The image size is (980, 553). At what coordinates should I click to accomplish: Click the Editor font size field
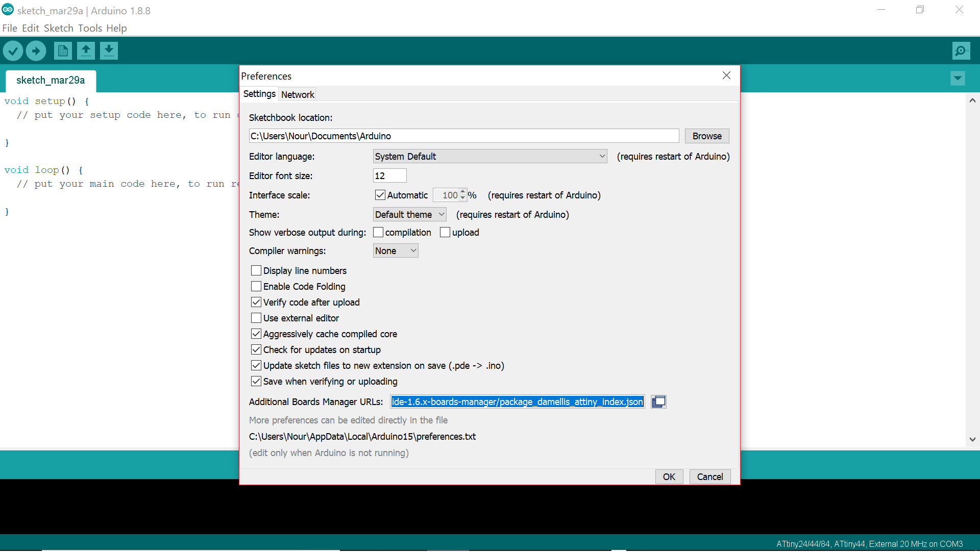(x=389, y=176)
